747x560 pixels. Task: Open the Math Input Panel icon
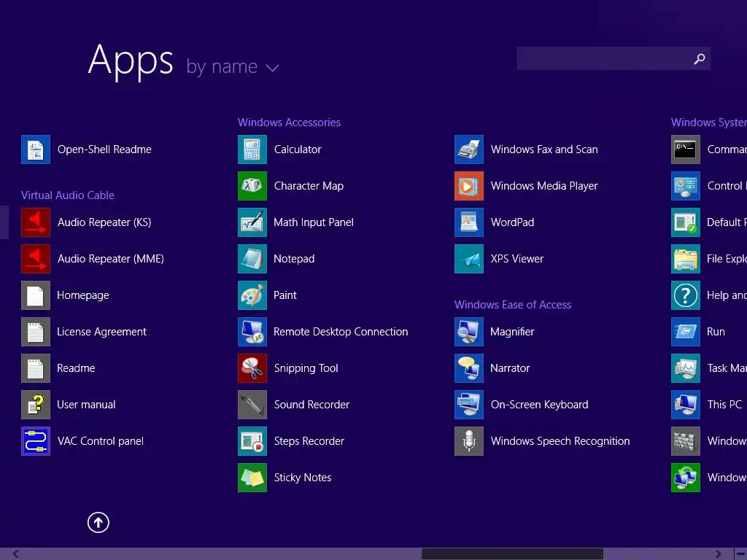point(252,222)
